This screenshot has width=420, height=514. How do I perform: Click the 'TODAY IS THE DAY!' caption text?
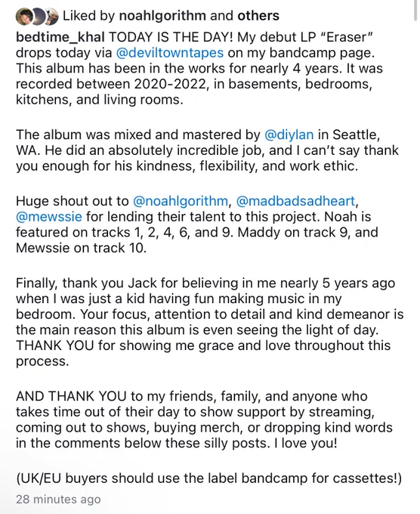coord(171,37)
